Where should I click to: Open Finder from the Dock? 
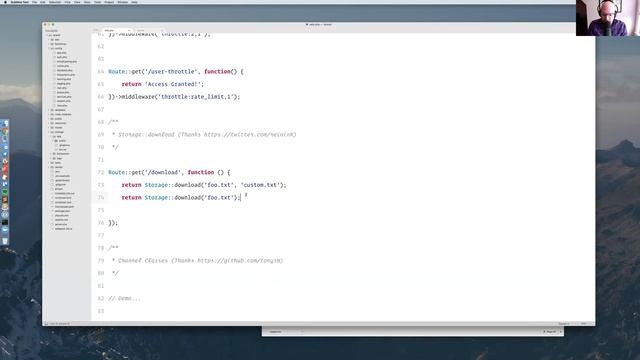pyautogui.click(x=5, y=124)
